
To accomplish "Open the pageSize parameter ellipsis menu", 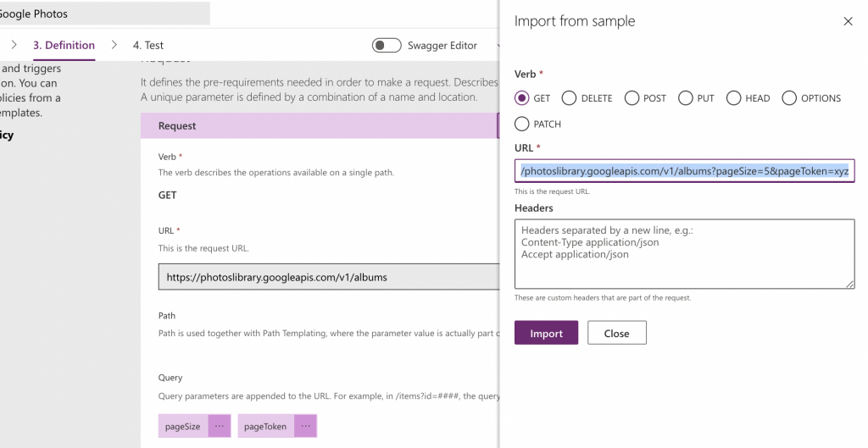I will [219, 427].
